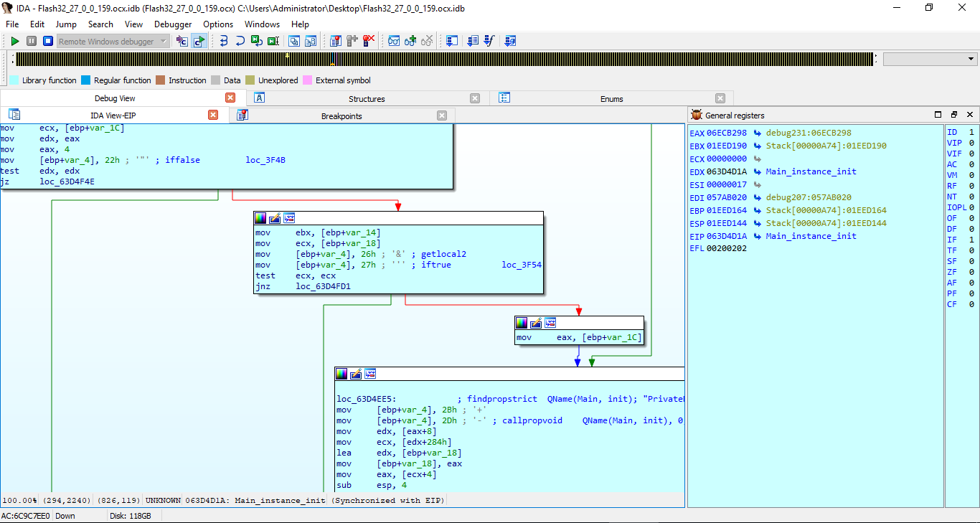Click jump arrow next to EAX value
The image size is (980, 523).
click(x=757, y=133)
